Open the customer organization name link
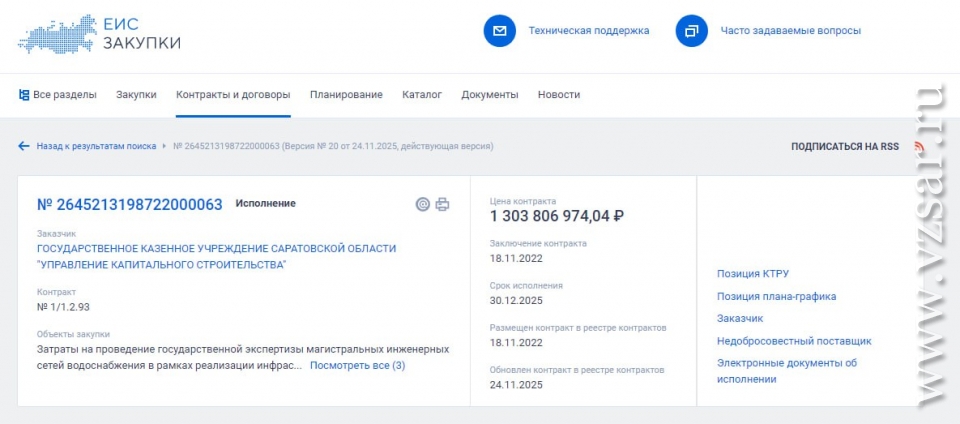The width and height of the screenshot is (960, 424). pyautogui.click(x=216, y=256)
